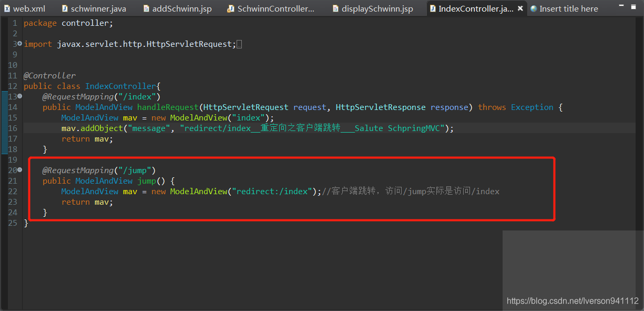Click the schwinner.java tab file icon
The image size is (644, 311).
coord(65,9)
